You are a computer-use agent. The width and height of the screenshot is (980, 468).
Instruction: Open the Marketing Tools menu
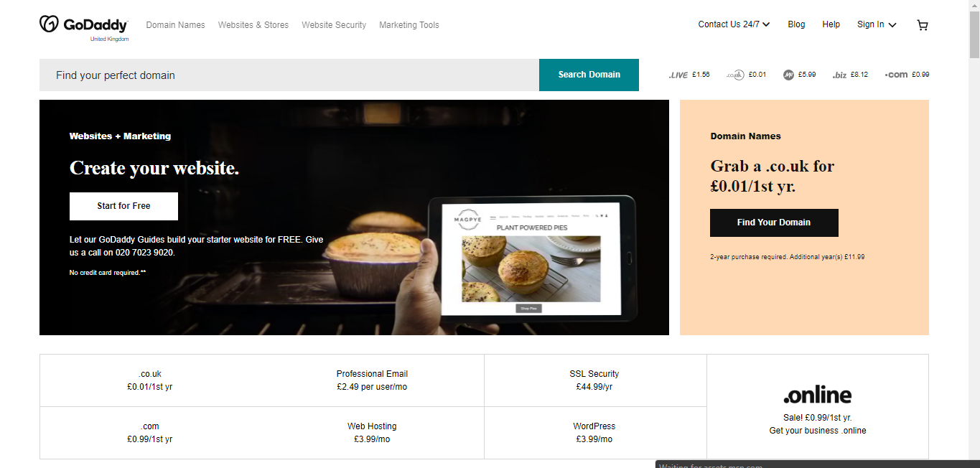pos(409,25)
